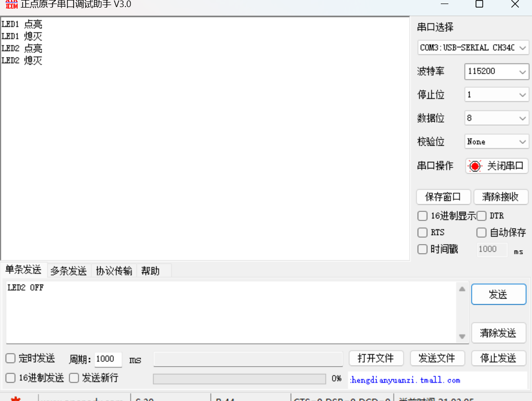This screenshot has height=401, width=532.
Task: Click the timestamp interval field showing 1000
Action: (492, 250)
